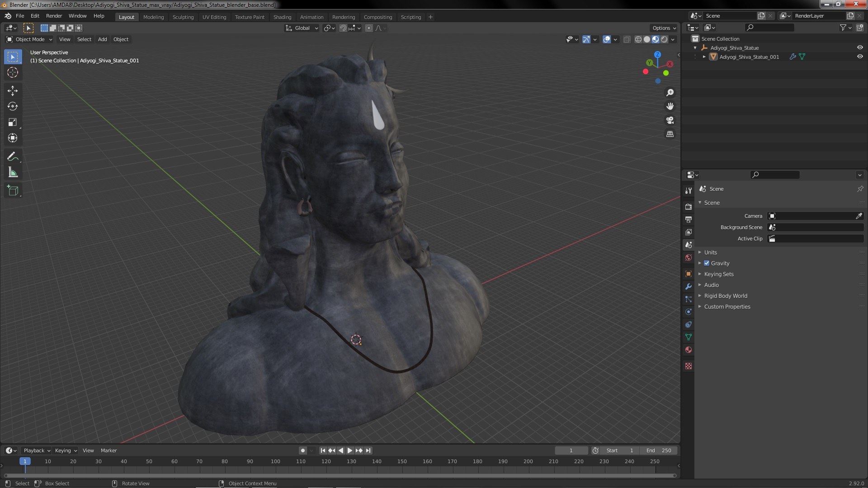868x488 pixels.
Task: Open the Texture properties checker tab
Action: 689,366
